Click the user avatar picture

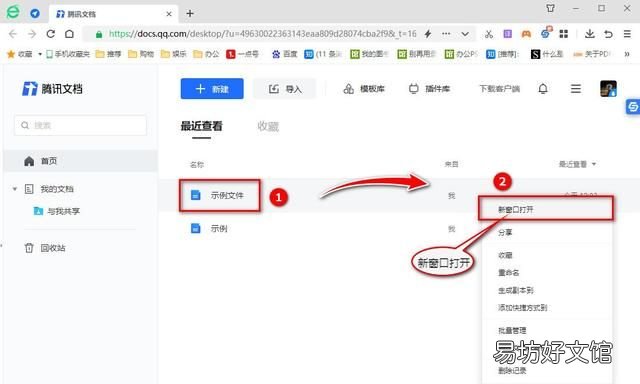[x=608, y=89]
